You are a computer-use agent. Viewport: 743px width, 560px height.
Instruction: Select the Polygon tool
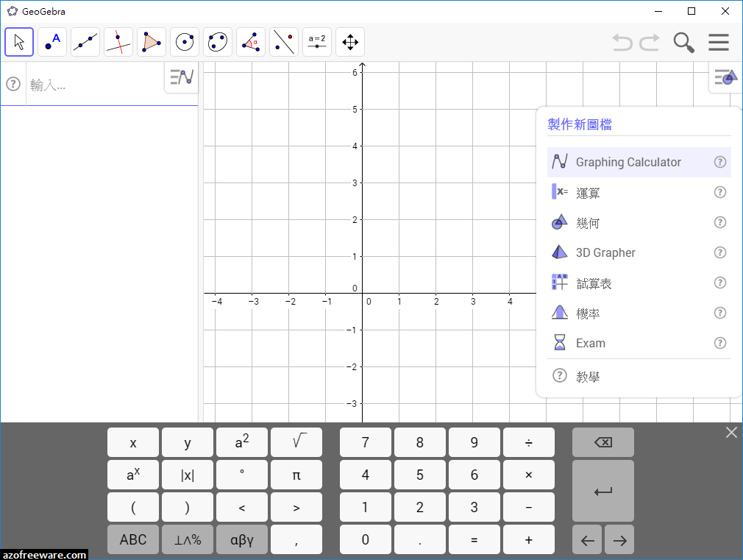click(152, 42)
